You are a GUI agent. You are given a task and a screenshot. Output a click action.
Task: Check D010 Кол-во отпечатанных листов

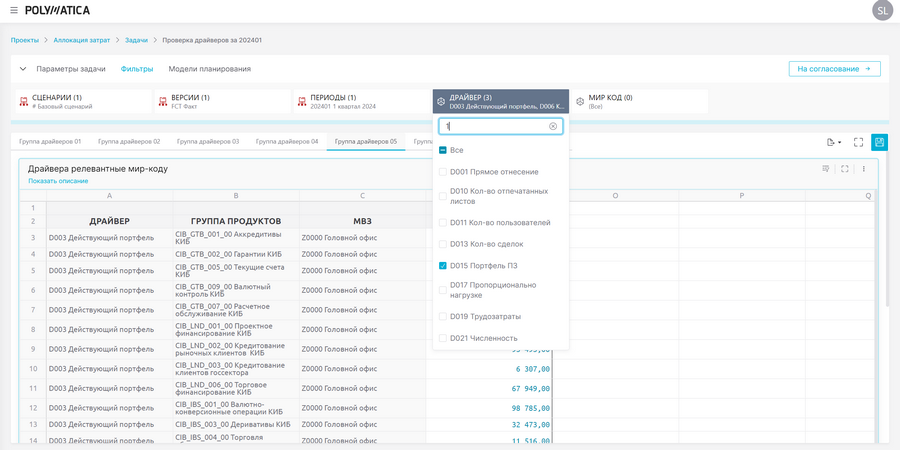443,196
